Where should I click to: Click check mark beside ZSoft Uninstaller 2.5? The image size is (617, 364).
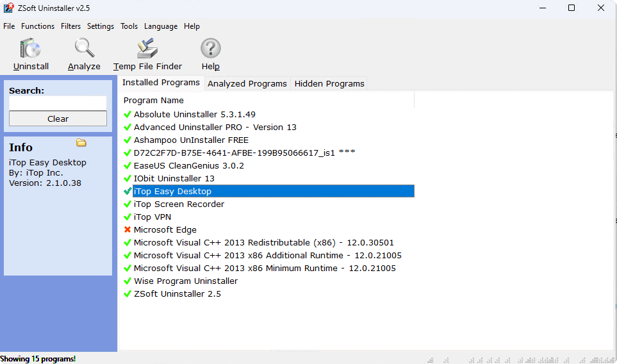[127, 294]
